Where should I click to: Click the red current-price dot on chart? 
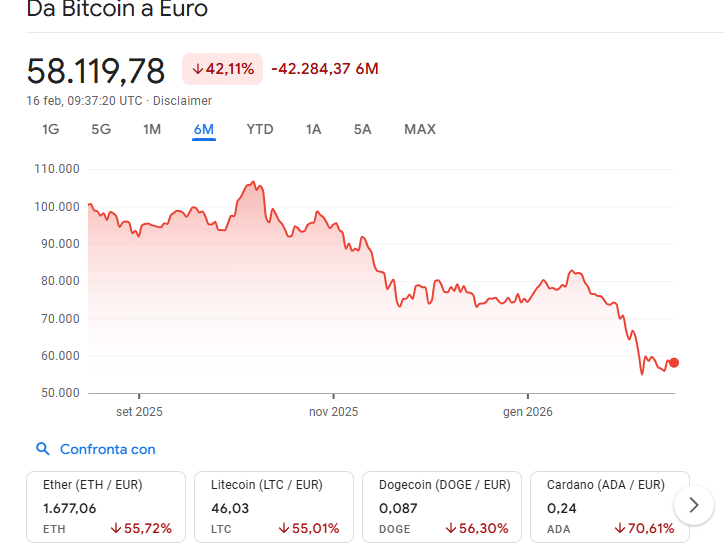tap(674, 362)
